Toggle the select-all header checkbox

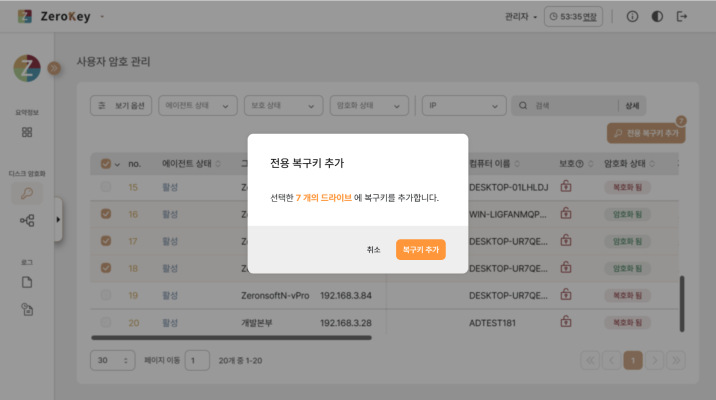click(x=106, y=163)
